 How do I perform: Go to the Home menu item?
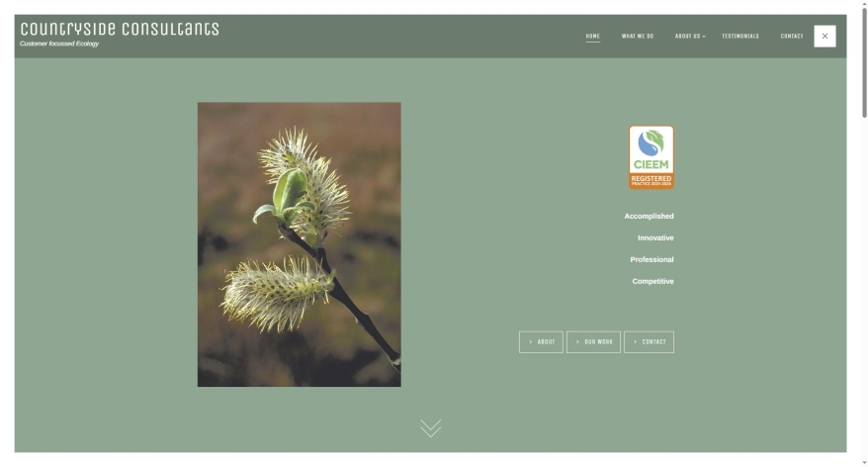pos(592,36)
